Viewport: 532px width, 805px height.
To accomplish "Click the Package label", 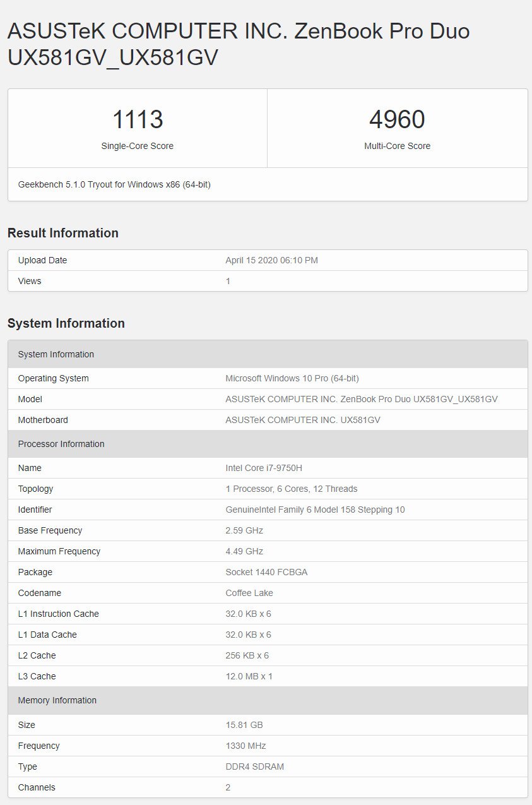I will coord(35,572).
